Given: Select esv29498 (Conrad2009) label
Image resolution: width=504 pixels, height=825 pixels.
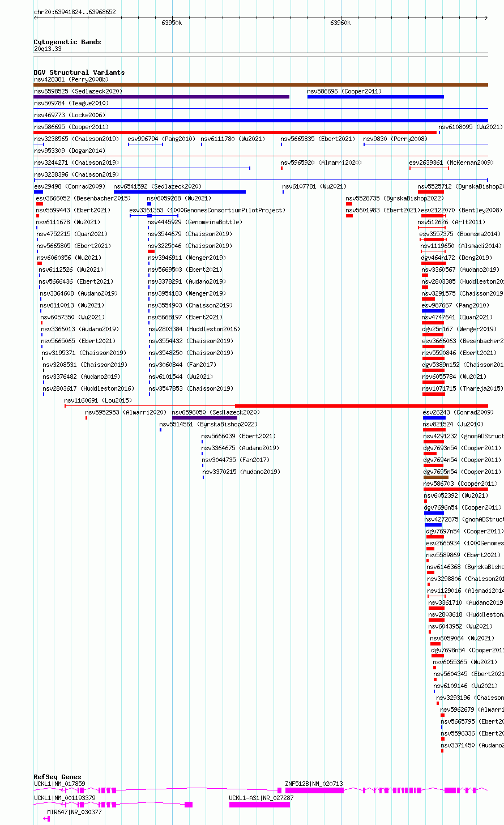Looking at the screenshot, I should (x=70, y=186).
